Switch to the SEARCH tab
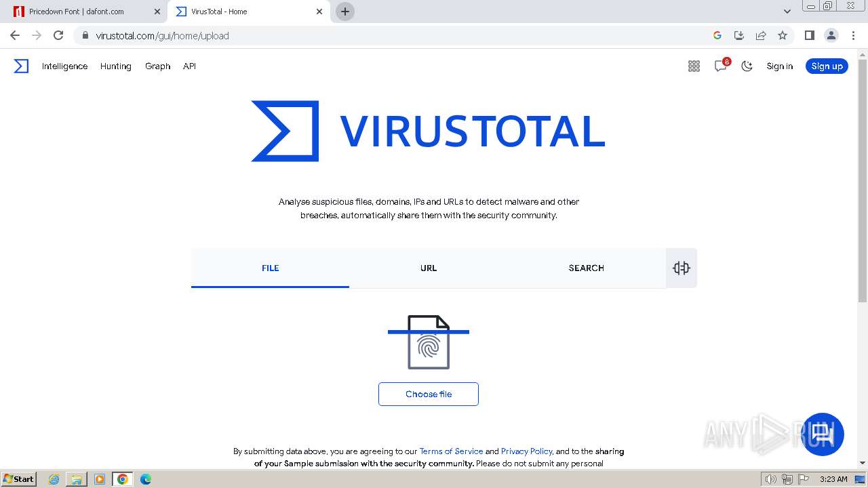Viewport: 868px width, 488px height. pyautogui.click(x=587, y=268)
